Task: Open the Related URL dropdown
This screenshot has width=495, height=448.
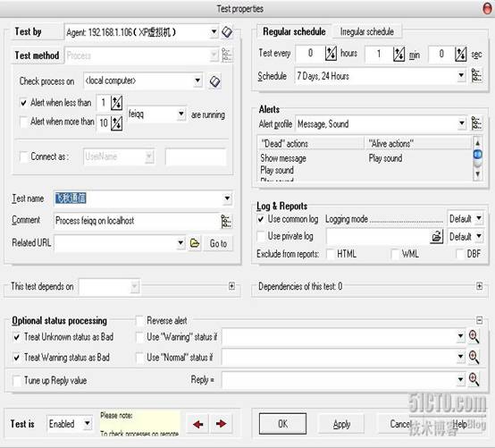Action: pyautogui.click(x=180, y=243)
